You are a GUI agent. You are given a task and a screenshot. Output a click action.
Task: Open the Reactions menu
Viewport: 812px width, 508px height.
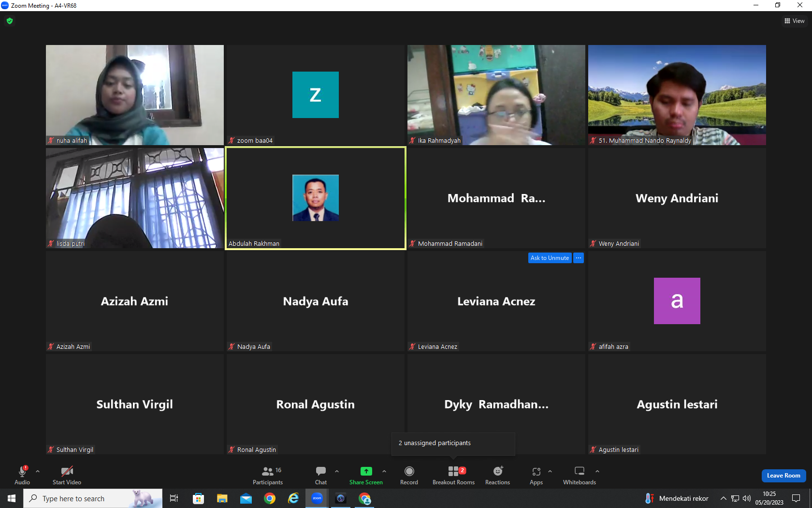[497, 476]
